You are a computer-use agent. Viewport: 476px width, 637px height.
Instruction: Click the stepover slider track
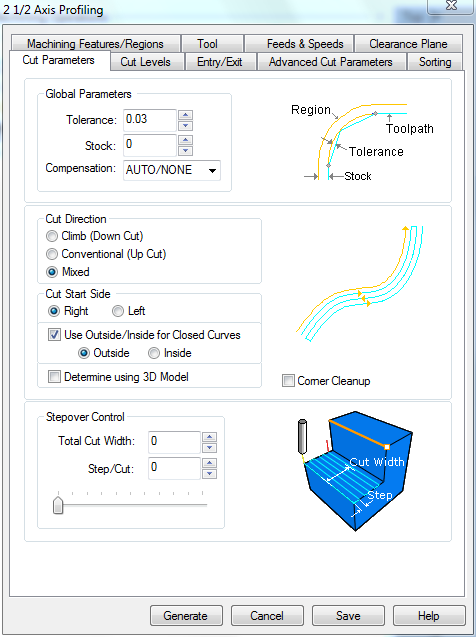coord(134,505)
